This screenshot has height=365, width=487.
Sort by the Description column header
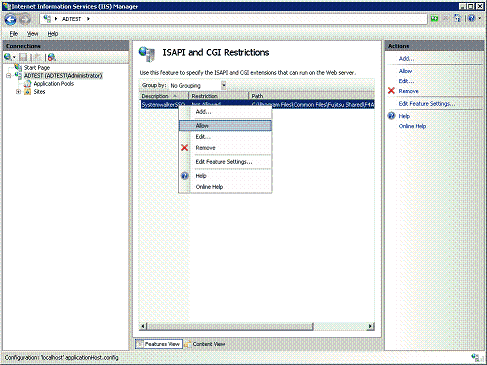click(x=164, y=96)
